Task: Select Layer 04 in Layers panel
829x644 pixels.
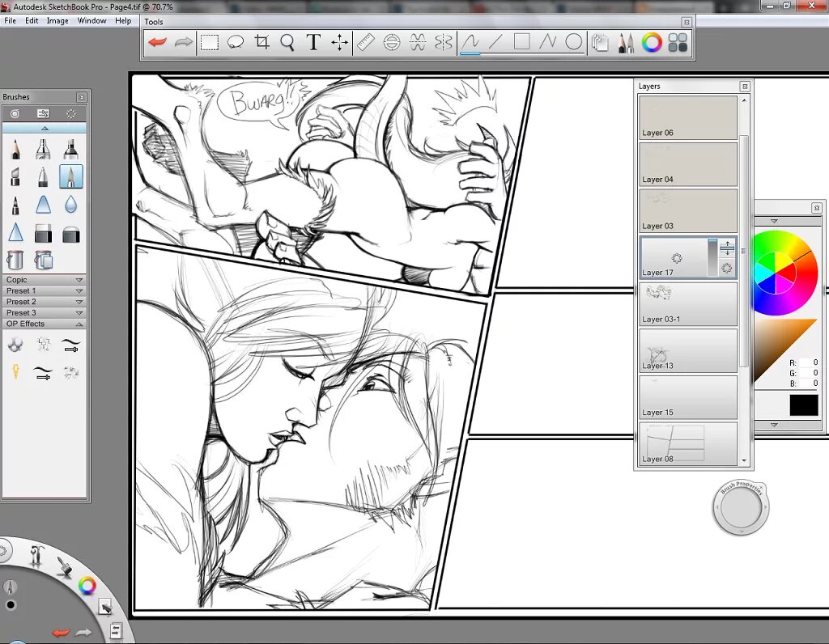Action: click(x=688, y=163)
